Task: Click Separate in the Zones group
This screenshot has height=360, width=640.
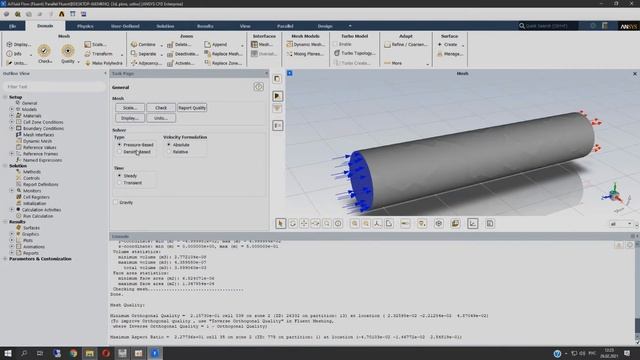Action: tap(143, 54)
